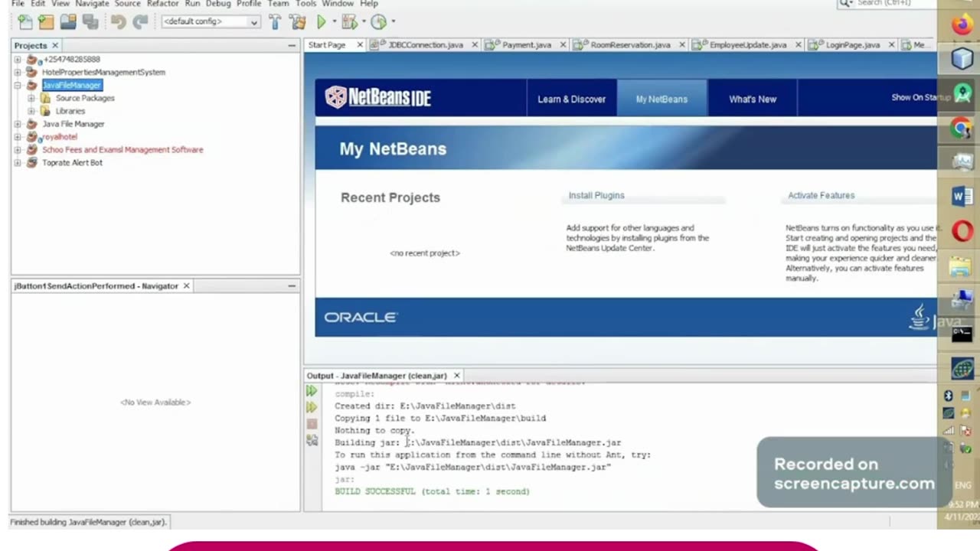
Task: Click the NetBeans IDE logo
Action: [377, 98]
